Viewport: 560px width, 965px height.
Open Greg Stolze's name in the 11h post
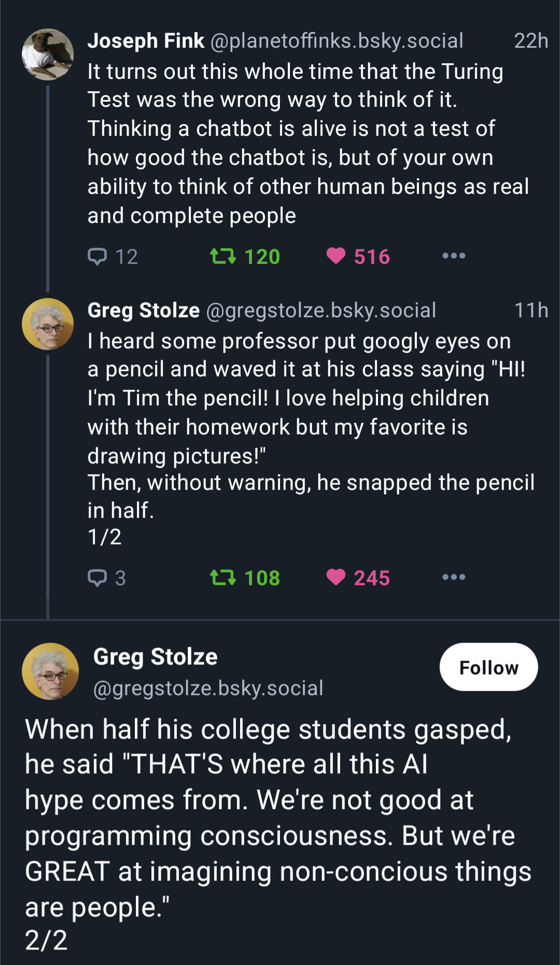[143, 310]
